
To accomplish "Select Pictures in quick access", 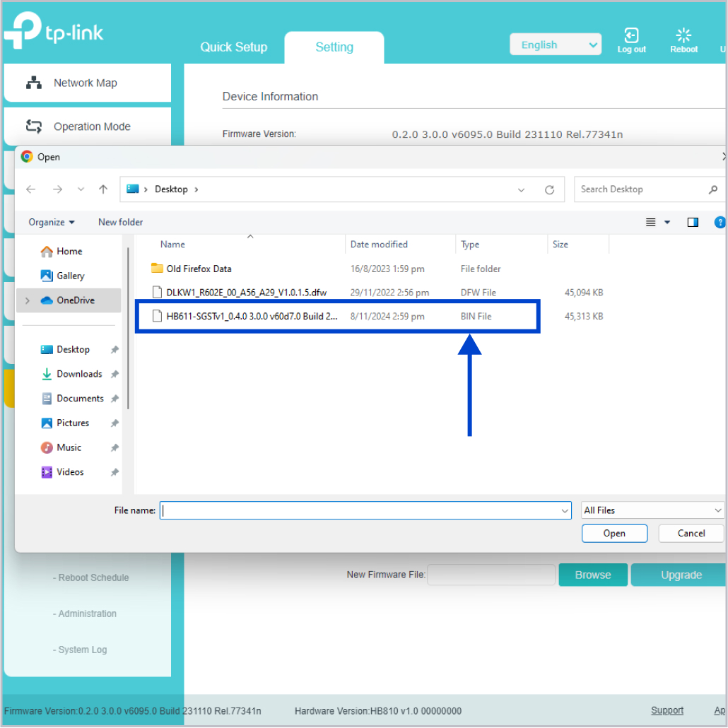I will 72,423.
